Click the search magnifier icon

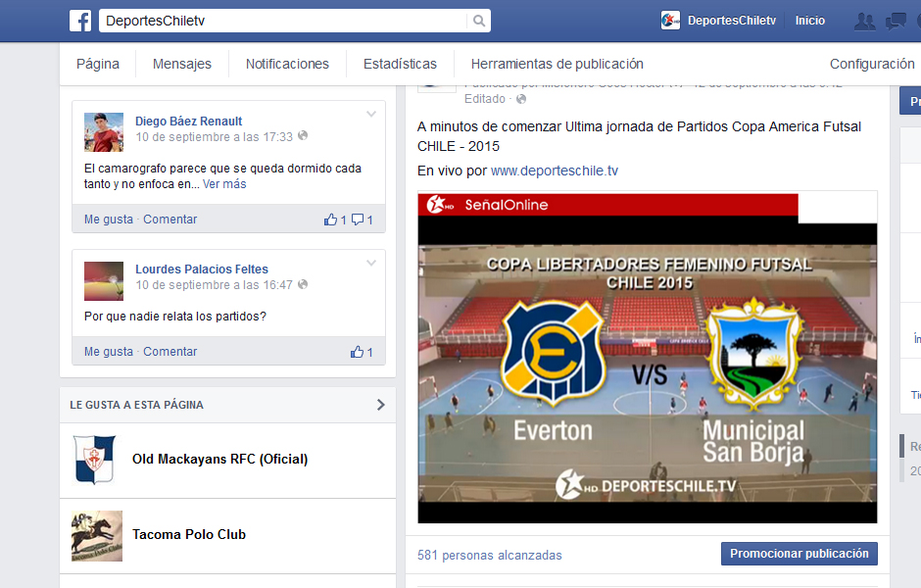point(478,21)
